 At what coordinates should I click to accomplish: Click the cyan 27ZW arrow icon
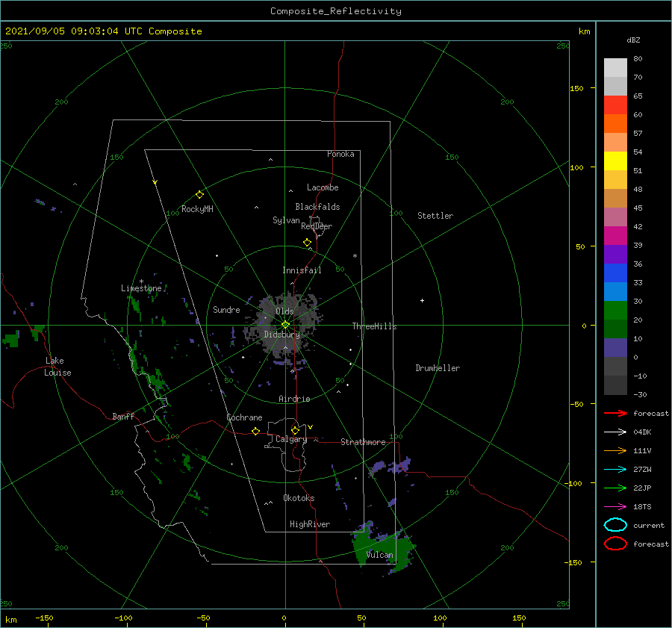(x=615, y=470)
